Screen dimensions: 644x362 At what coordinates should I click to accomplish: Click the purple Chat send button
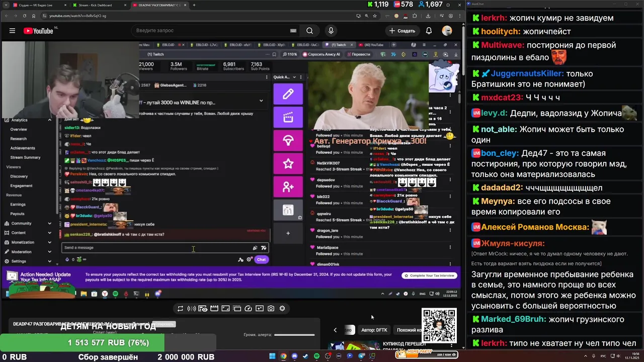[x=261, y=259]
